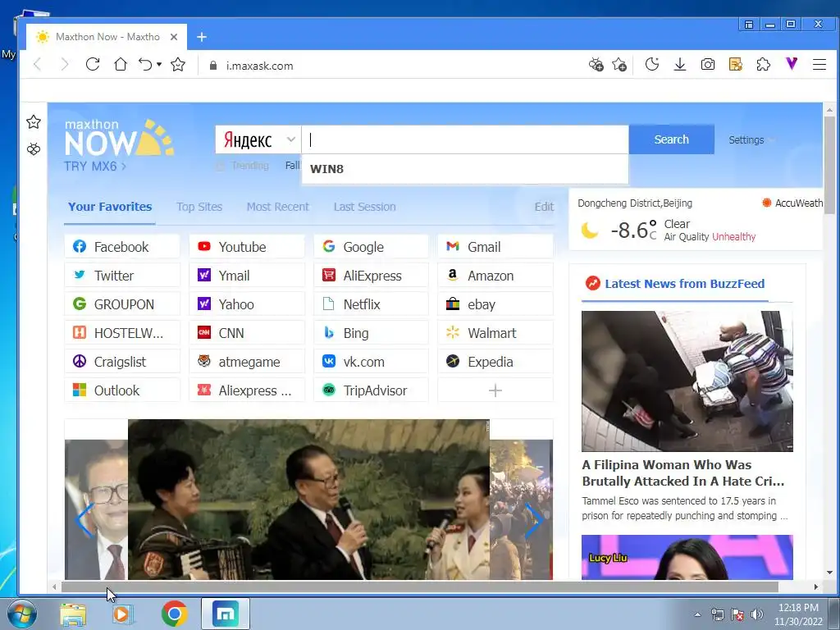Choose the WIN8 search suggestion
This screenshot has width=840, height=630.
tap(465, 169)
